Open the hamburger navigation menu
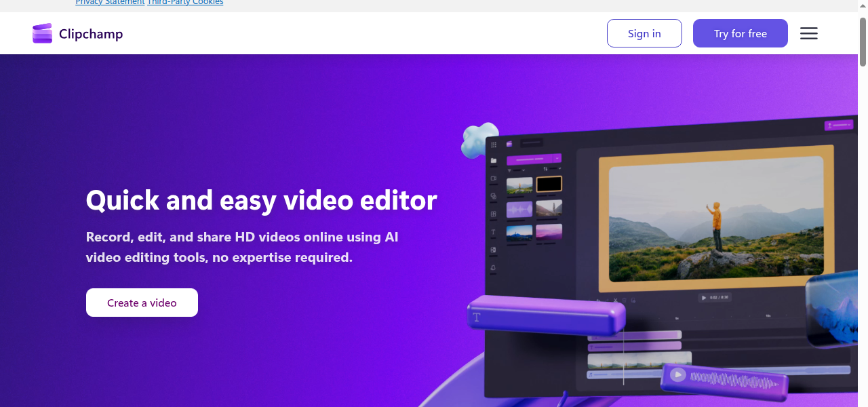 click(x=808, y=33)
